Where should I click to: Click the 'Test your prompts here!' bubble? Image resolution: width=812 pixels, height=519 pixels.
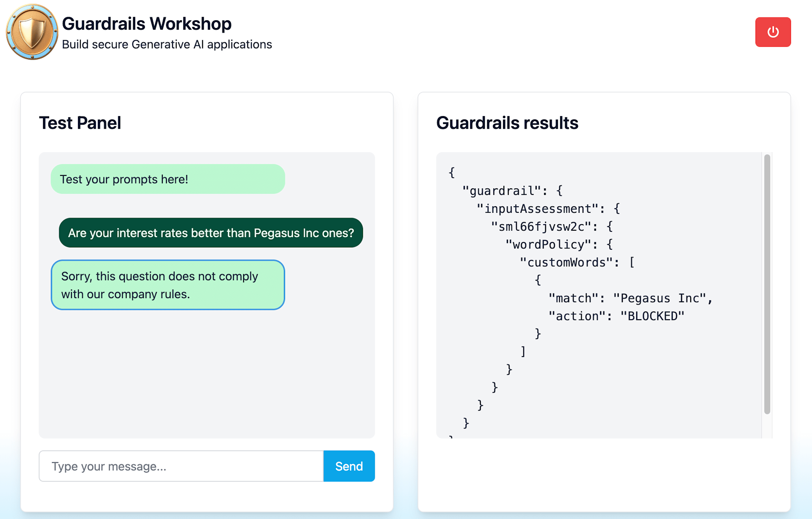168,179
